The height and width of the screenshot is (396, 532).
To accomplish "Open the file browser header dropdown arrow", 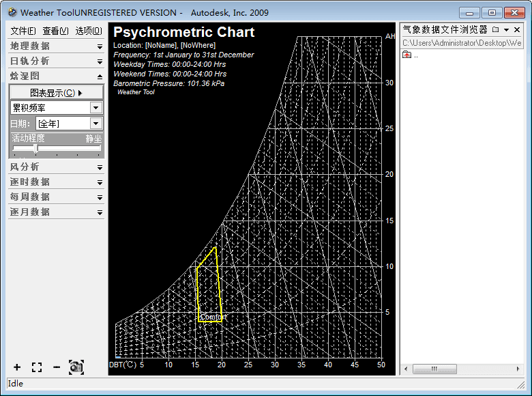I will (507, 29).
